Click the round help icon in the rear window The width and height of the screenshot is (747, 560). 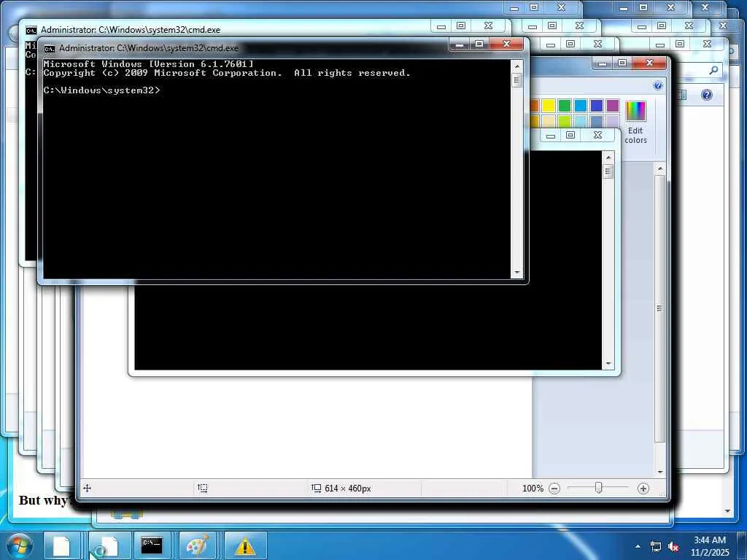pos(706,94)
